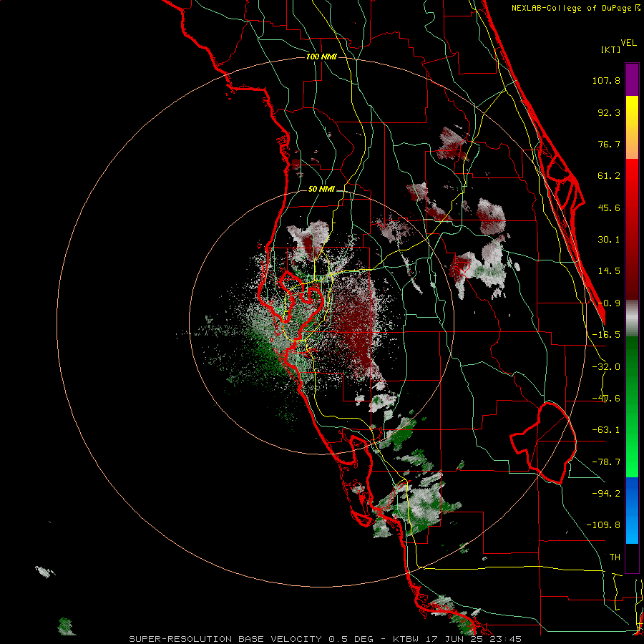Click the TH legend label
Viewport: 644px width, 644px height.
coord(615,557)
